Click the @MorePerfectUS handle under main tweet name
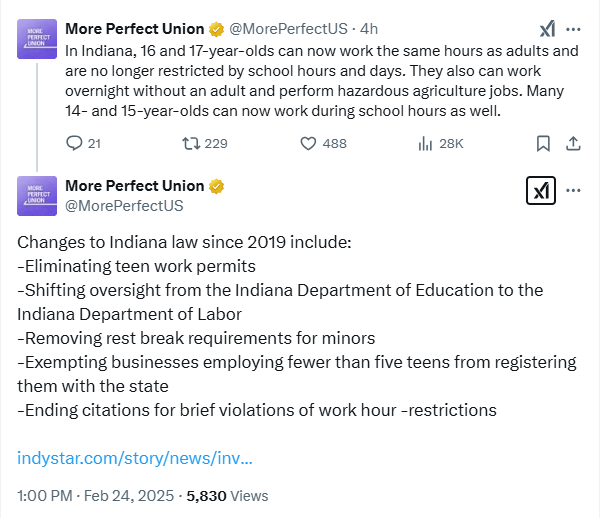 click(x=124, y=206)
